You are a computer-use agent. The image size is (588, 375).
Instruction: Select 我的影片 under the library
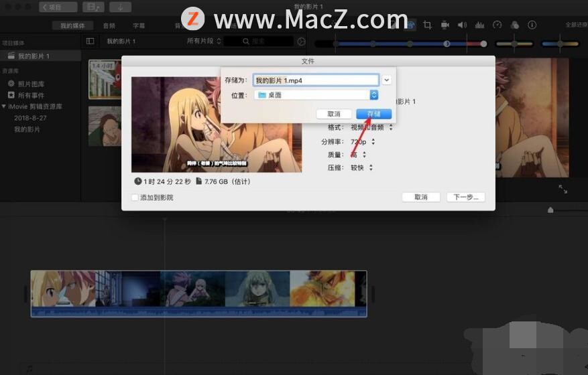pos(27,129)
